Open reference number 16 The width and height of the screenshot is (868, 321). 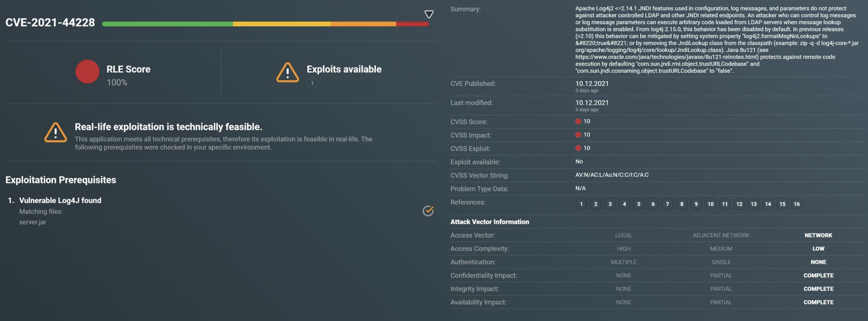tap(797, 204)
